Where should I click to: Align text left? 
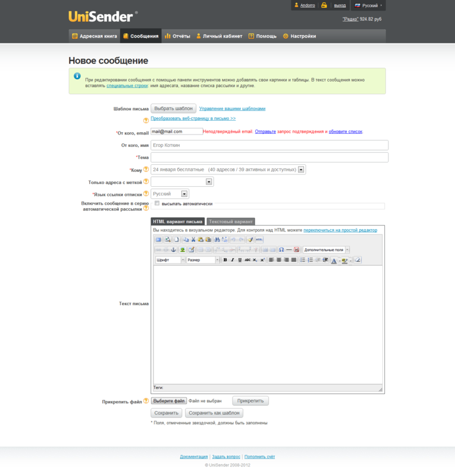pos(271,260)
